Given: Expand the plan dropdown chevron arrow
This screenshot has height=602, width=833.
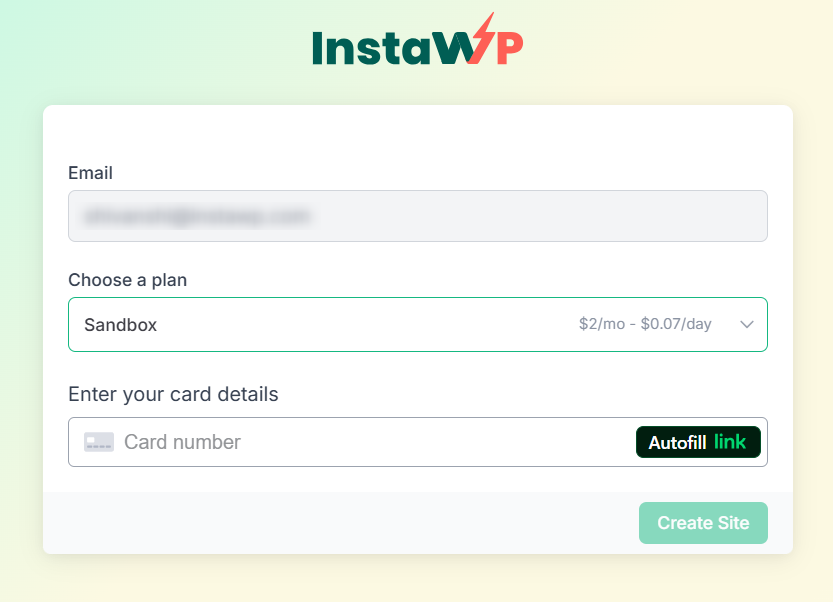Looking at the screenshot, I should (747, 325).
